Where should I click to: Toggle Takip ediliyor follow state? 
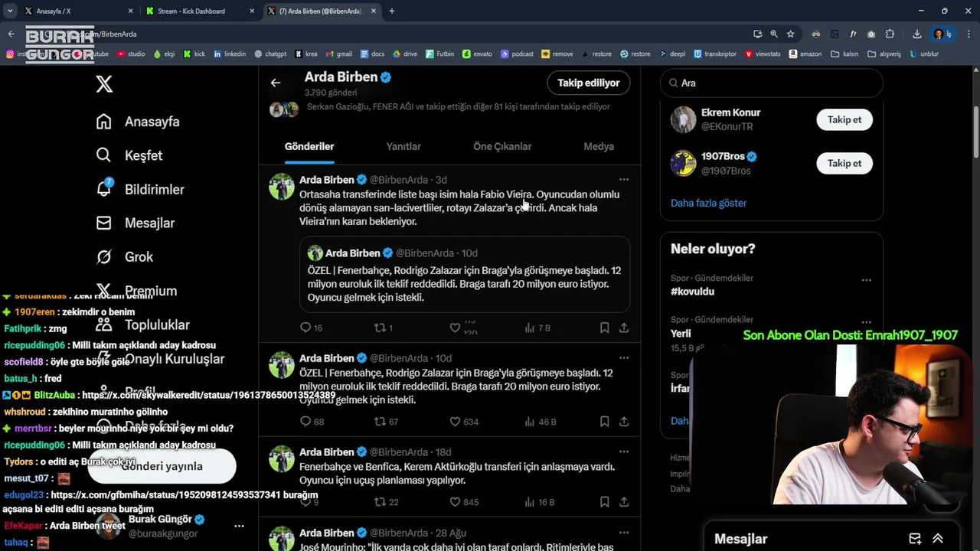click(588, 83)
